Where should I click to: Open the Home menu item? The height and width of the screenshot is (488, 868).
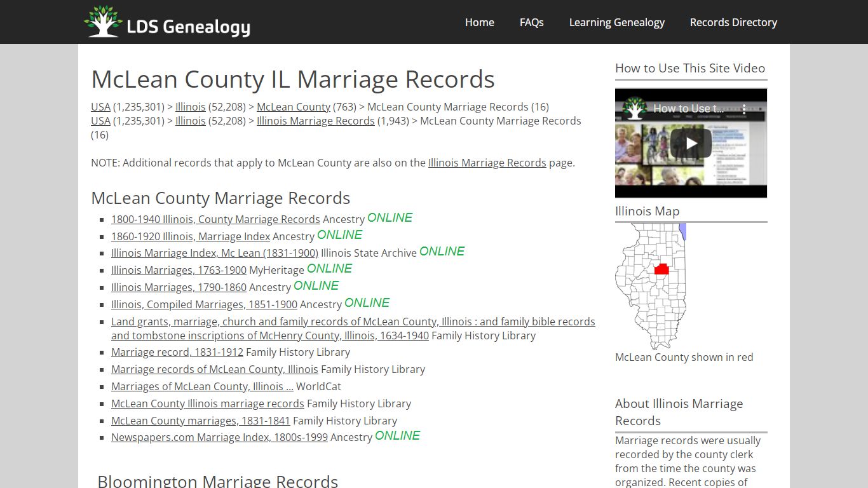tap(479, 22)
